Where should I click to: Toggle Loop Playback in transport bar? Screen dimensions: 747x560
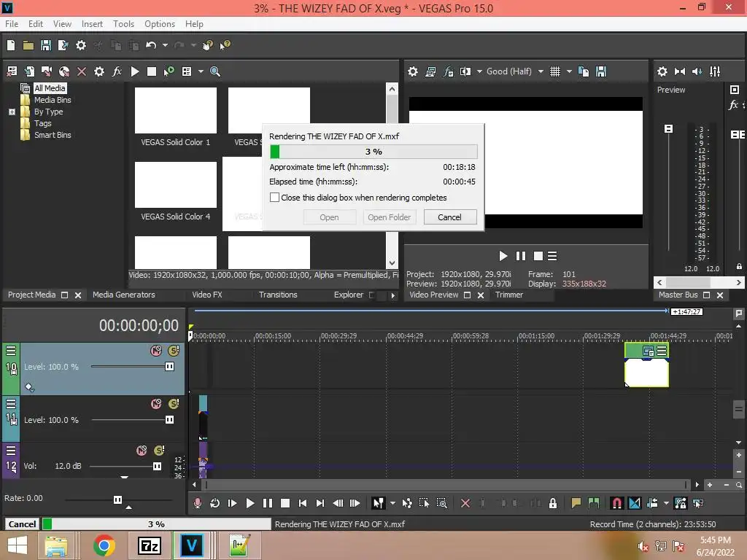[215, 503]
